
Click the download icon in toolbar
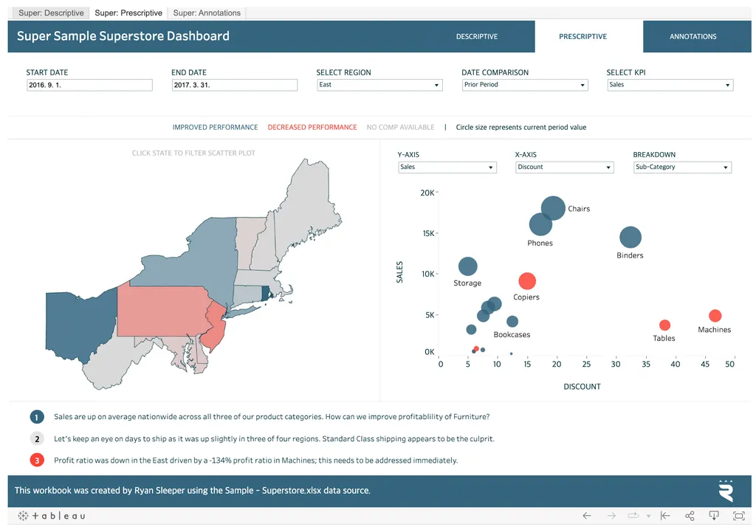(x=714, y=516)
